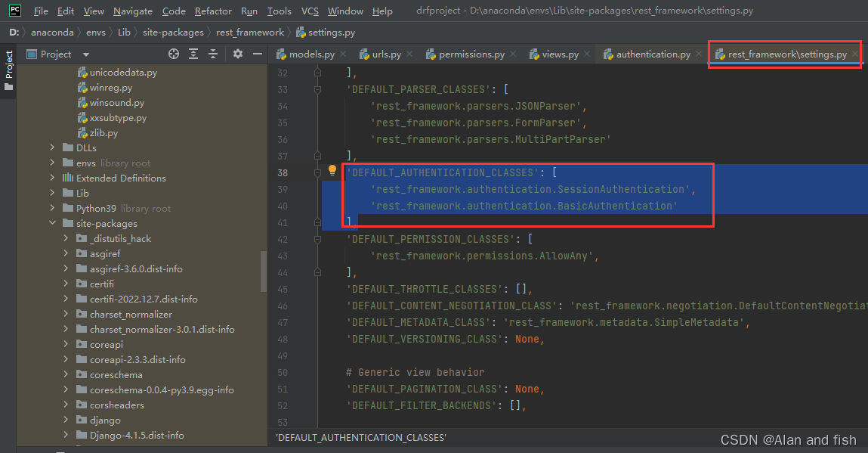Select the zlib.py file in project tree

[x=102, y=132]
